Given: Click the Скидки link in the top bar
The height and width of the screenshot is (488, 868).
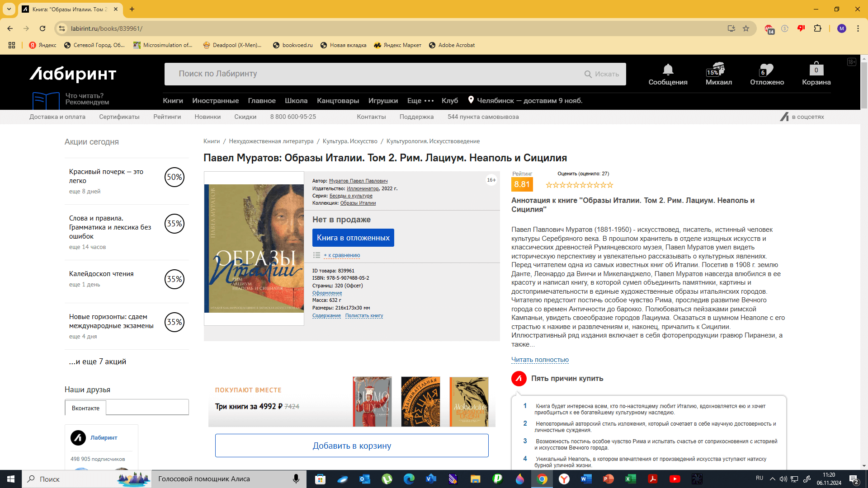Looking at the screenshot, I should [245, 117].
